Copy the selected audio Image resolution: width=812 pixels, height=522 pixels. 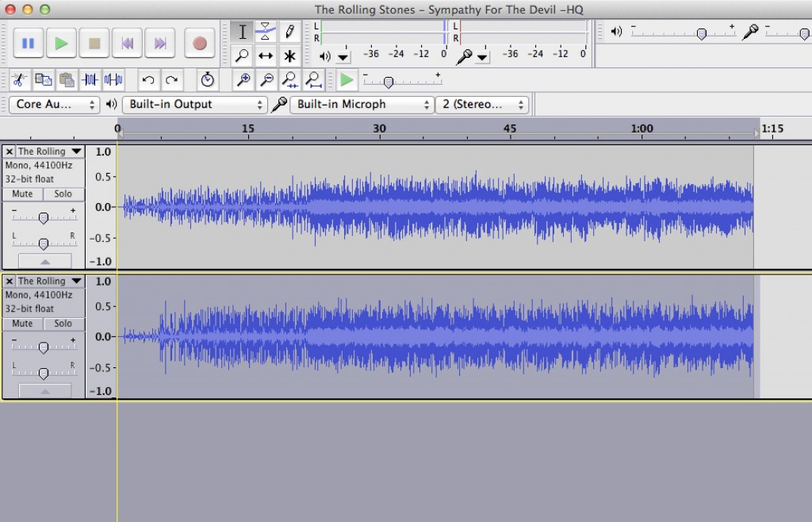tap(44, 80)
